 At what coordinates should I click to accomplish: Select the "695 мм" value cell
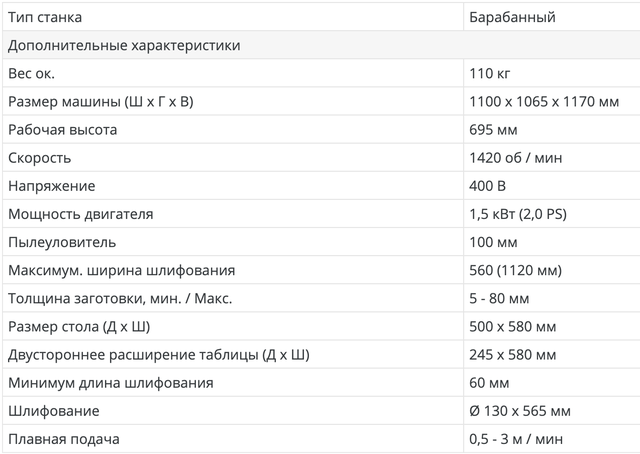click(492, 129)
